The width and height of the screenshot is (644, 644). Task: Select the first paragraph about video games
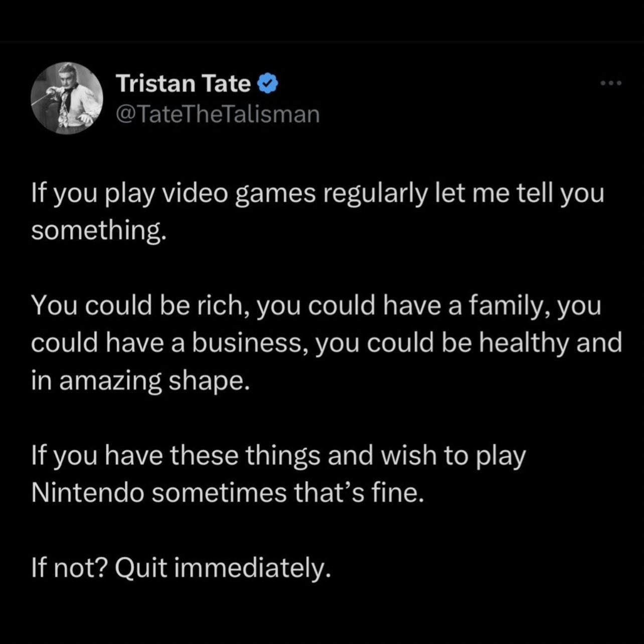tap(318, 212)
